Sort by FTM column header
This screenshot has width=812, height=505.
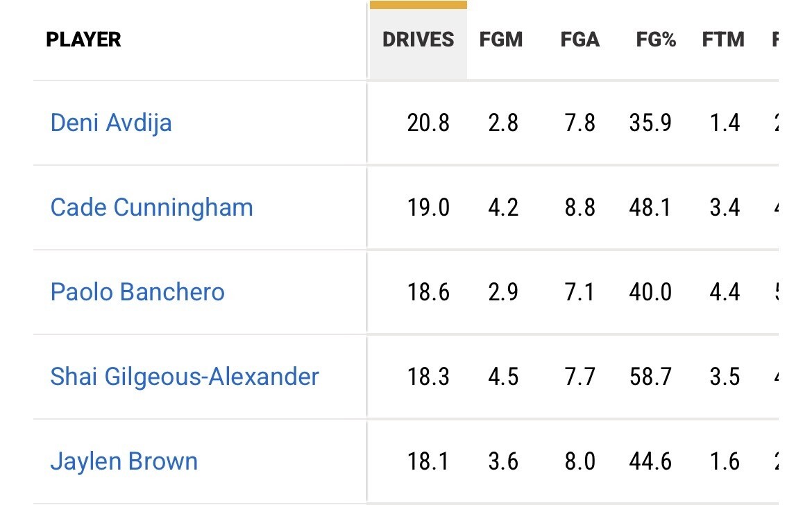723,40
